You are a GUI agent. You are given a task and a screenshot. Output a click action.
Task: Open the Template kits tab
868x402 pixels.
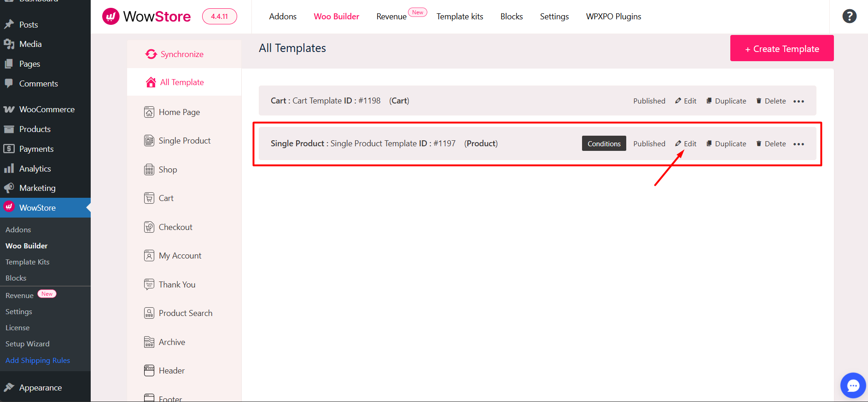click(460, 17)
